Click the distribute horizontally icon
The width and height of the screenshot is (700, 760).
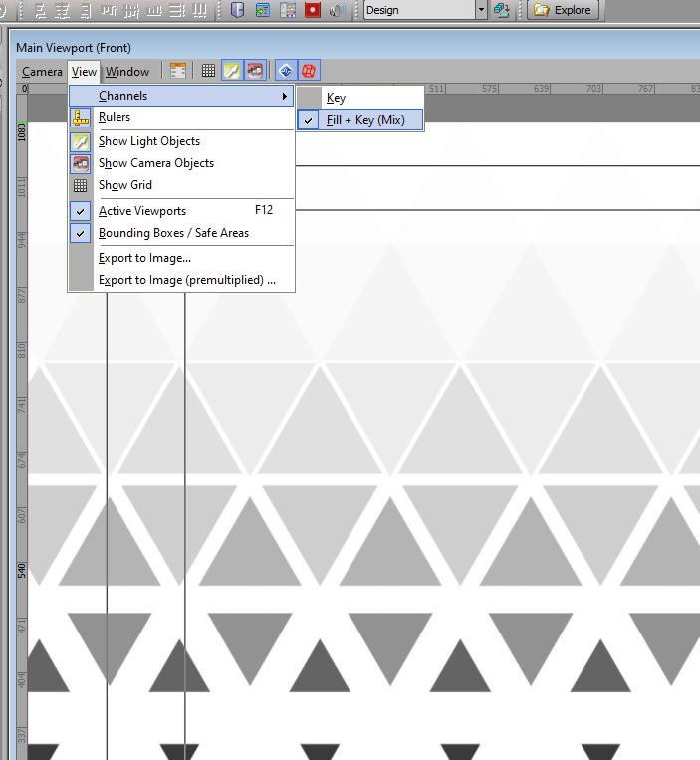[x=177, y=10]
